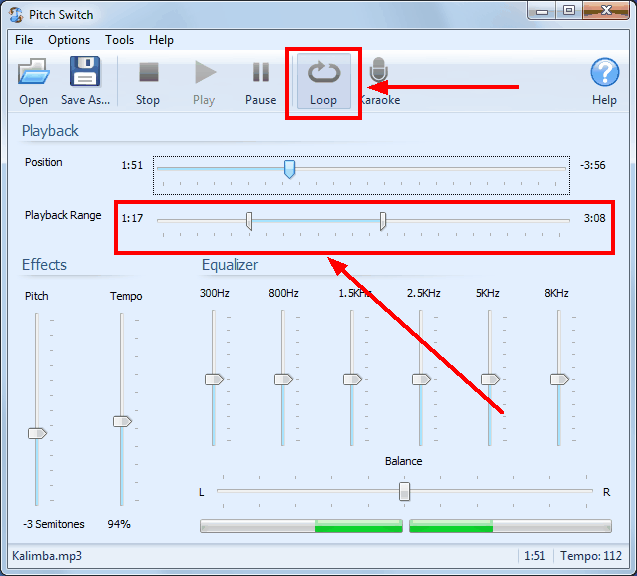Click Kalimba.mp3 in the status bar
Screen dimensions: 637x576
tap(47, 556)
